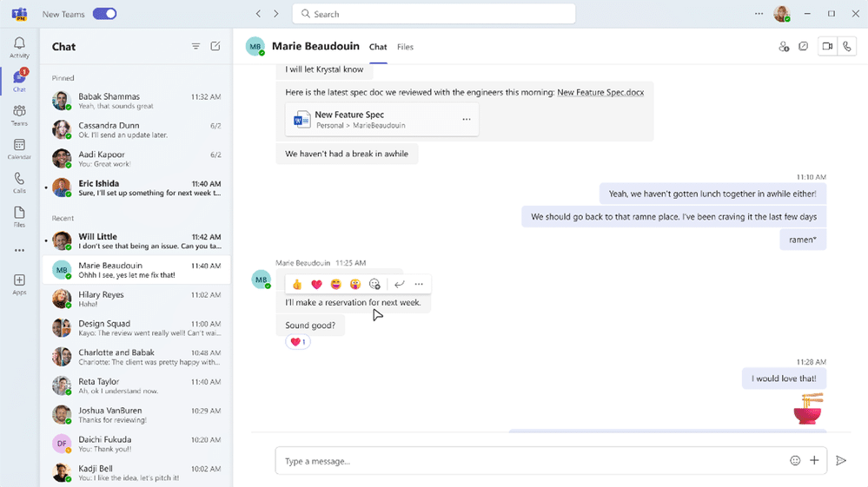Toggle the New Teams switch
868x487 pixels.
tap(104, 14)
